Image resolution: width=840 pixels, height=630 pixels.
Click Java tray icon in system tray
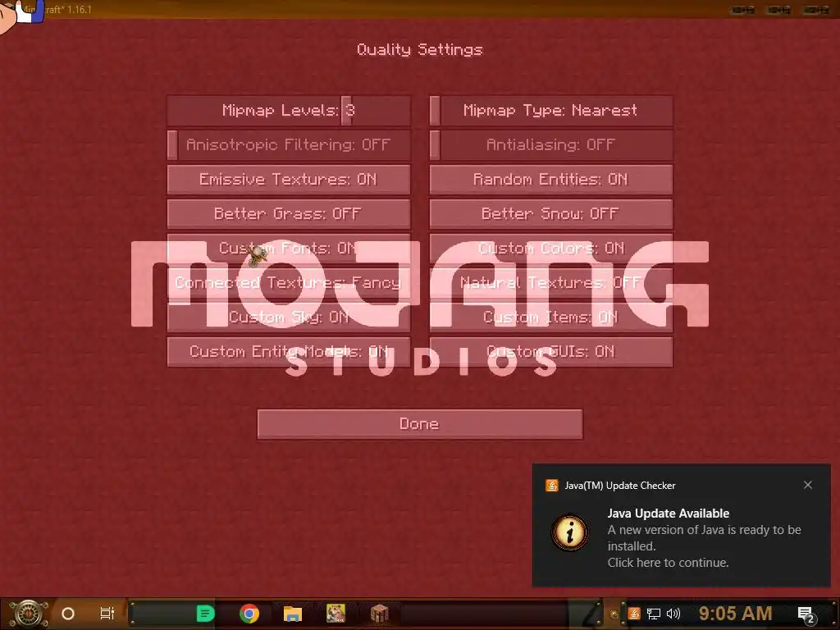click(x=634, y=614)
